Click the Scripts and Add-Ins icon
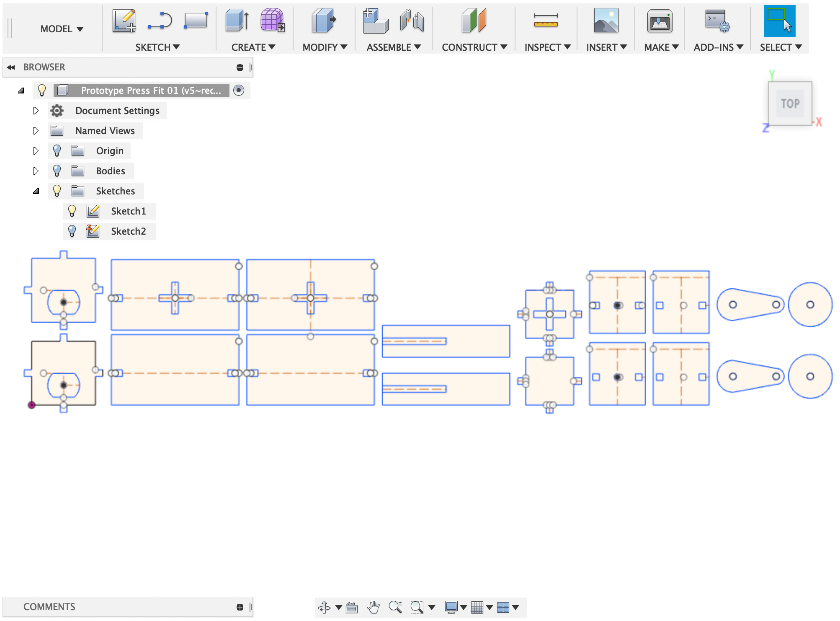The height and width of the screenshot is (621, 840). [x=717, y=21]
